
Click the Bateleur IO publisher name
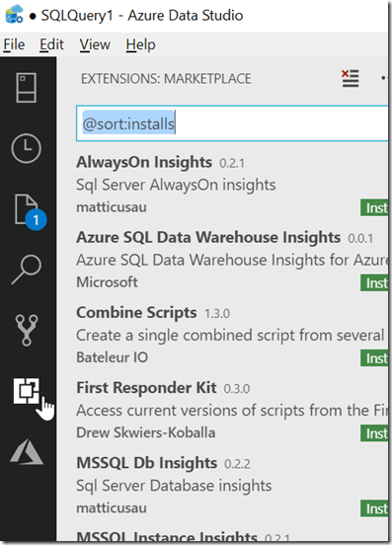click(113, 357)
